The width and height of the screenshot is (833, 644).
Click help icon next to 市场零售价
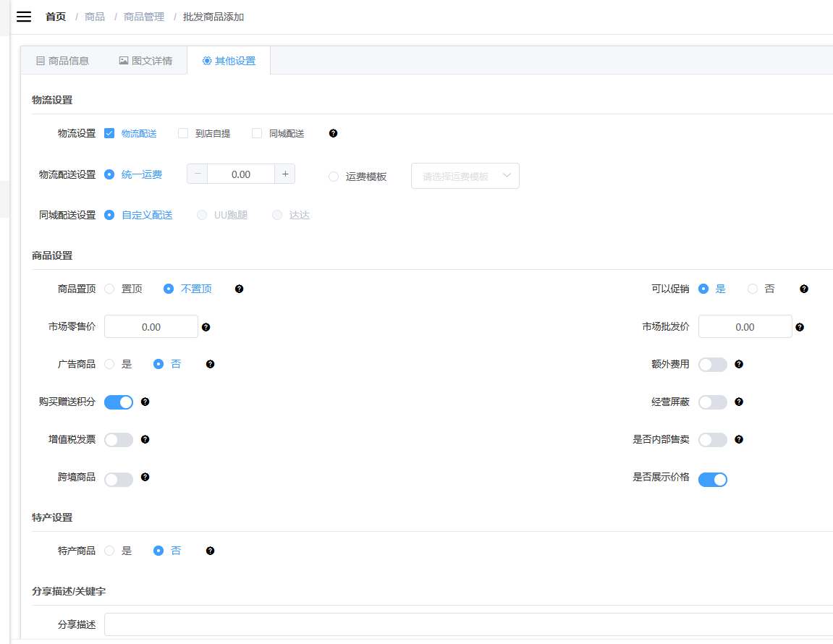click(206, 327)
